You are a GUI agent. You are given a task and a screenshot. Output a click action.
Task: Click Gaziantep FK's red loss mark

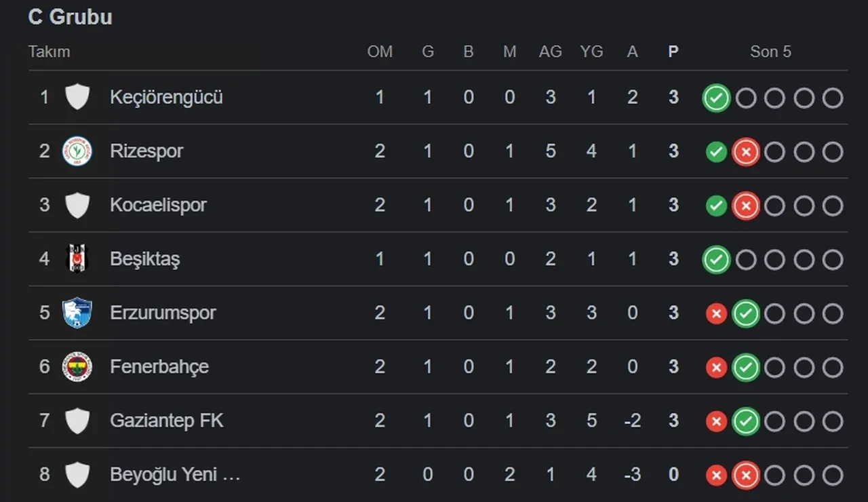[716, 422]
